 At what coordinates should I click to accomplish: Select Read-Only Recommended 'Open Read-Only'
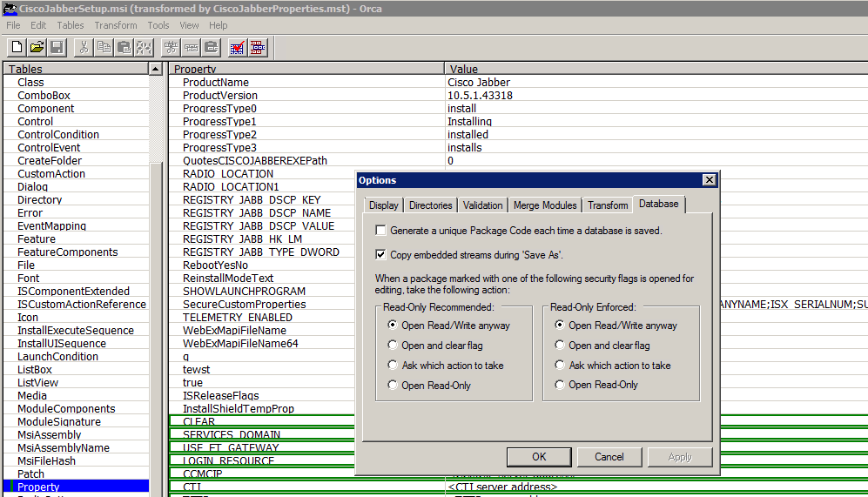[393, 385]
